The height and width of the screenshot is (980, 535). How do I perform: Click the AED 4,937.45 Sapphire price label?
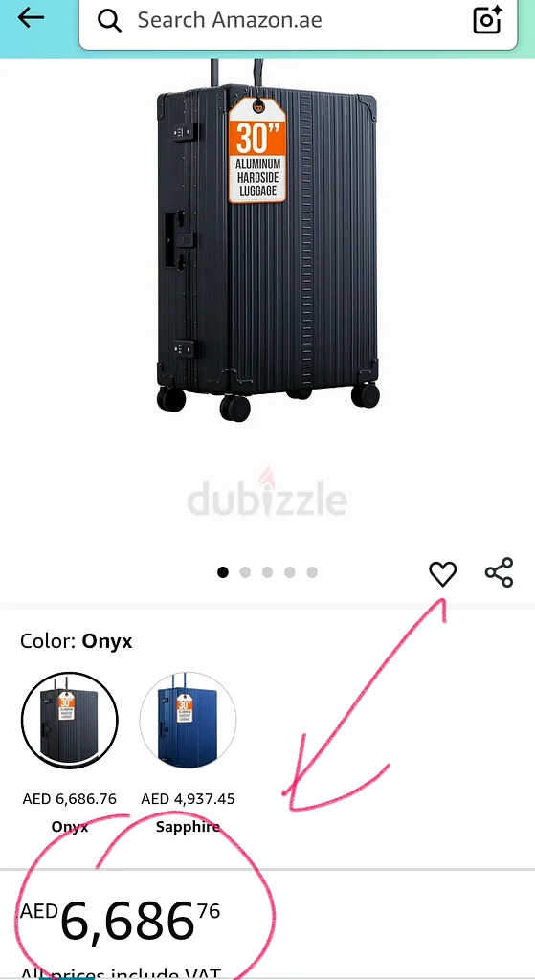(188, 799)
